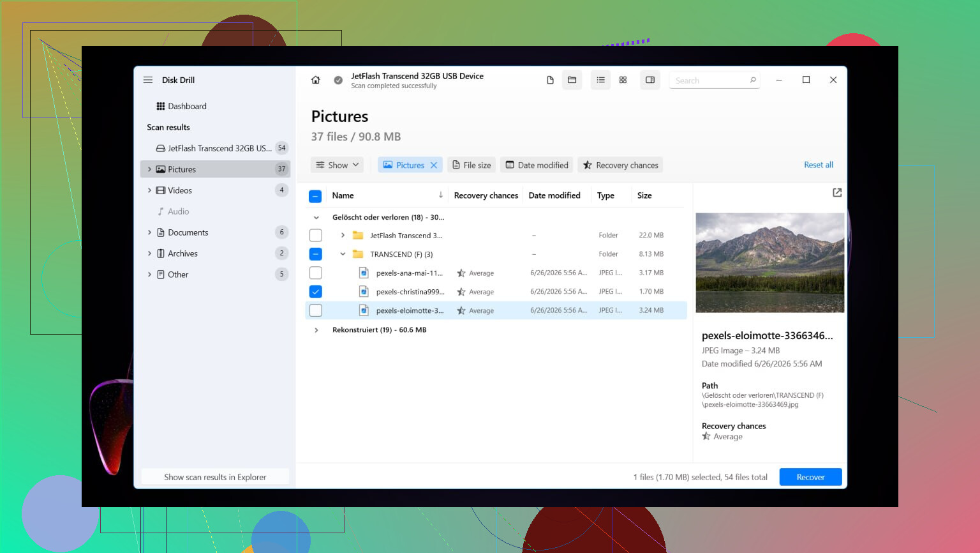Expand the Rekonstruiert group
Viewport: 980px width, 553px height.
coord(316,330)
